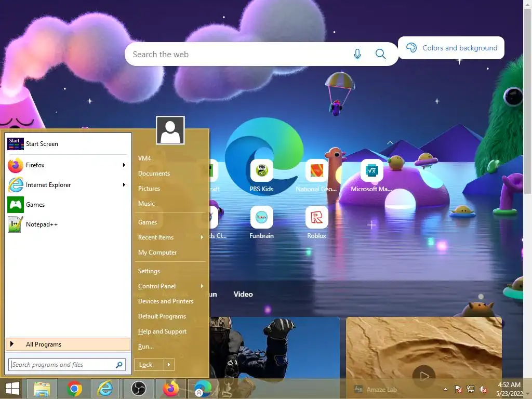
Task: Open Help and Support
Action: point(162,331)
